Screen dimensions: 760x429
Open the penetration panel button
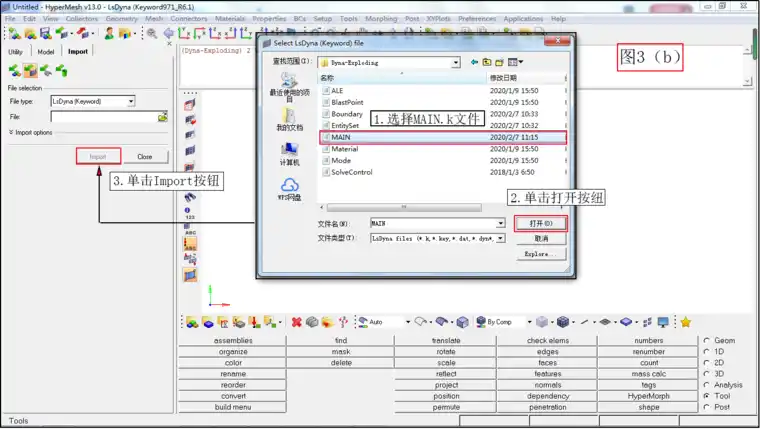click(548, 407)
